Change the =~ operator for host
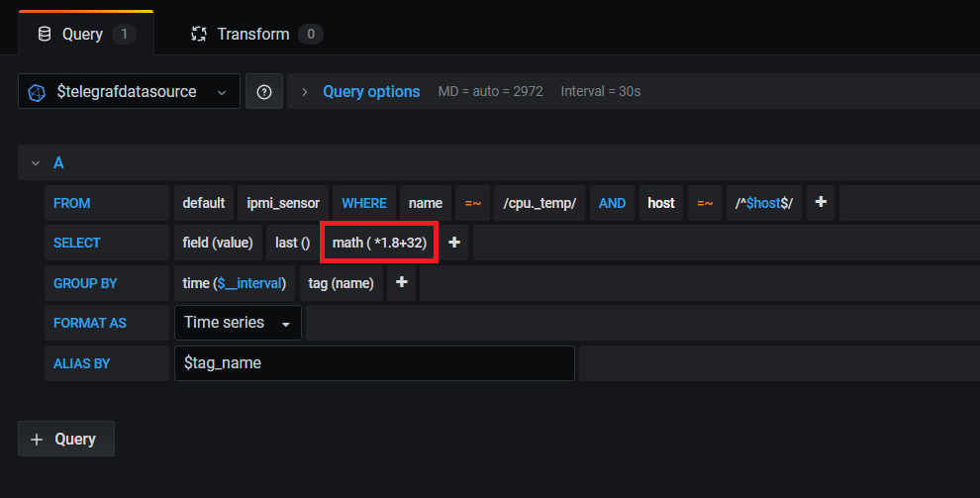 click(705, 202)
